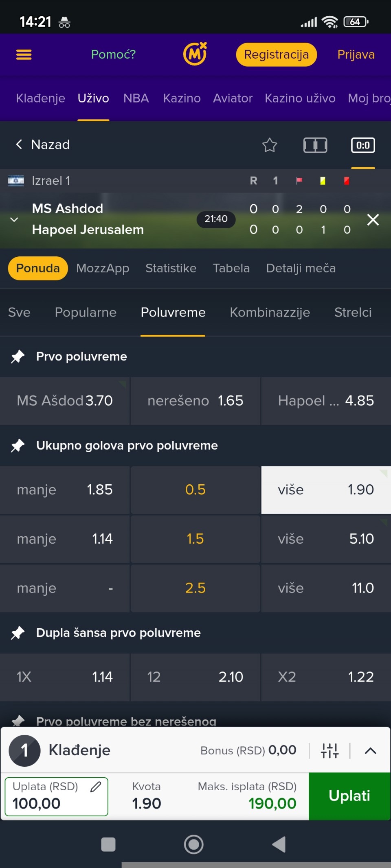Expand match details chevron beside team names

[x=14, y=219]
